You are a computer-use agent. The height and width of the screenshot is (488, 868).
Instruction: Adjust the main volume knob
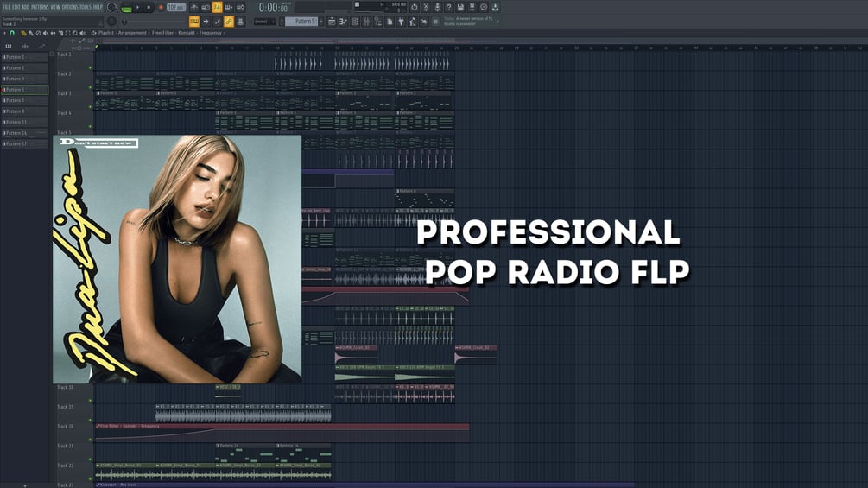(x=111, y=8)
